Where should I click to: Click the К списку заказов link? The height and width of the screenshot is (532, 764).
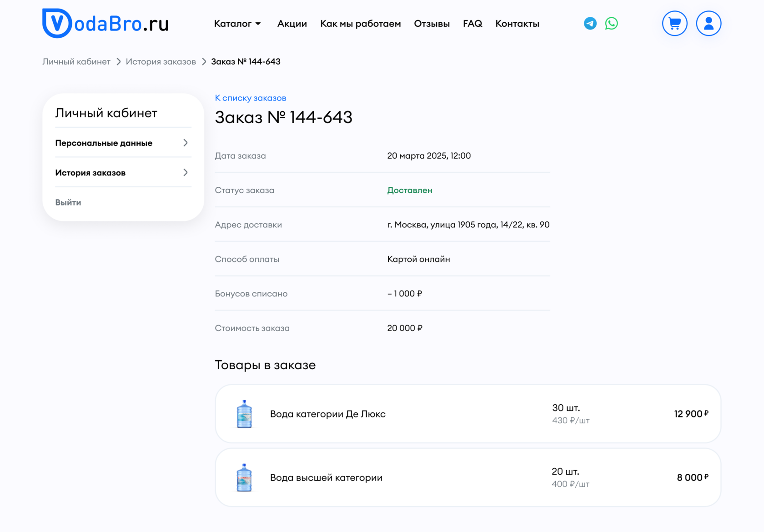pos(251,98)
